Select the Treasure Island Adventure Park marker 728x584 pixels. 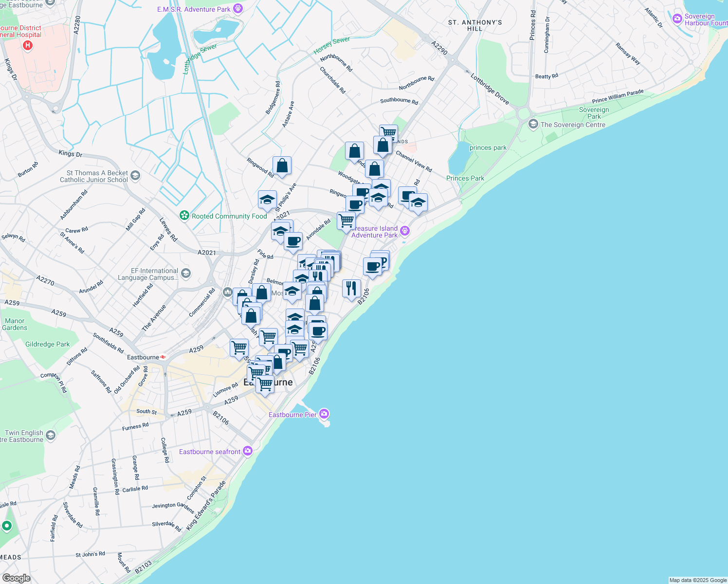coord(405,230)
